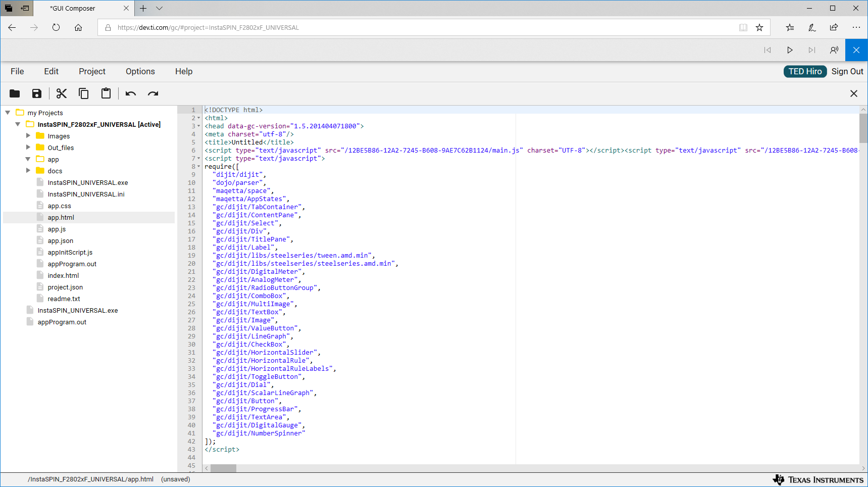The height and width of the screenshot is (487, 868).
Task: Collapse the app folder
Action: [x=28, y=159]
